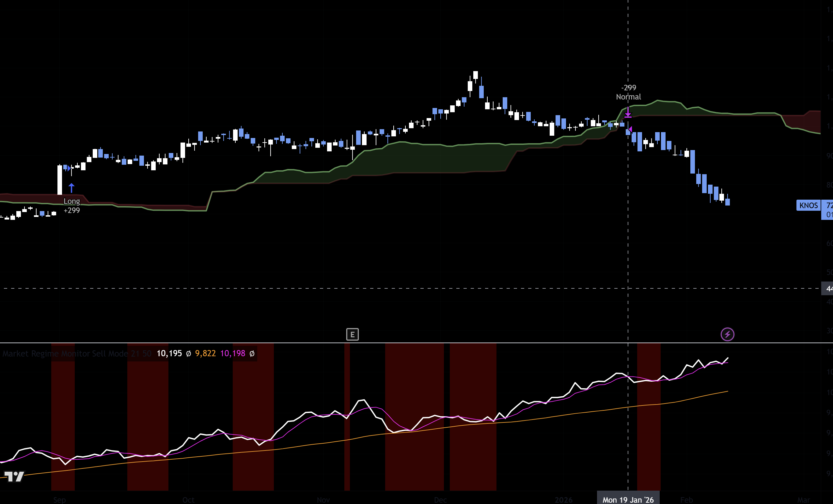Click the 'Sep' label on time axis
The width and height of the screenshot is (833, 504).
[59, 500]
